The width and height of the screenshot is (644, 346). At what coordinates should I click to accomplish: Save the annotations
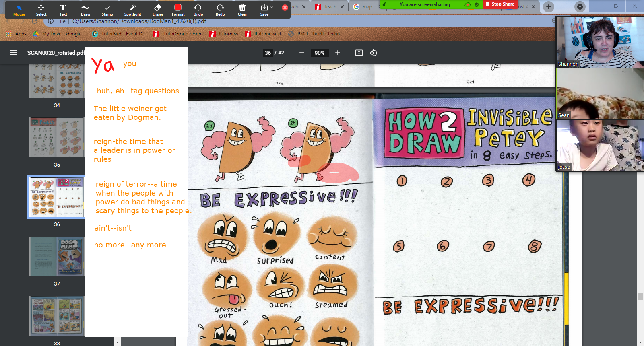coord(264,10)
